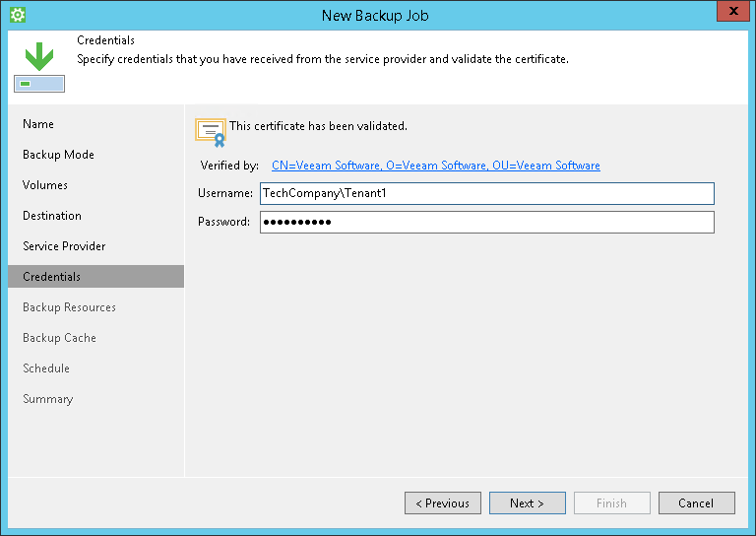The image size is (756, 536).
Task: Click the validated certificate icon
Action: [x=211, y=131]
